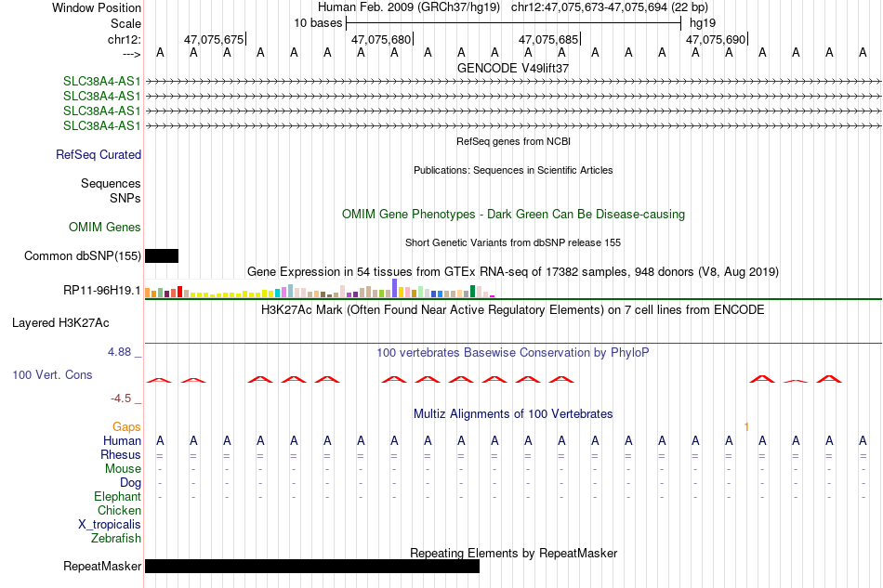Click the ---> sequence direction arrow label
Image resolution: width=883 pixels, height=588 pixels.
tap(132, 54)
